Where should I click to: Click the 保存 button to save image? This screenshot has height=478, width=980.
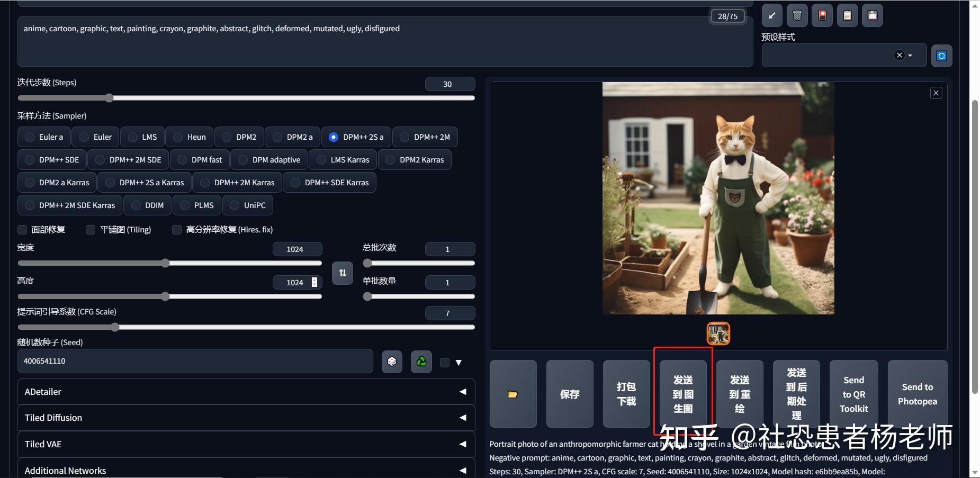coord(570,394)
